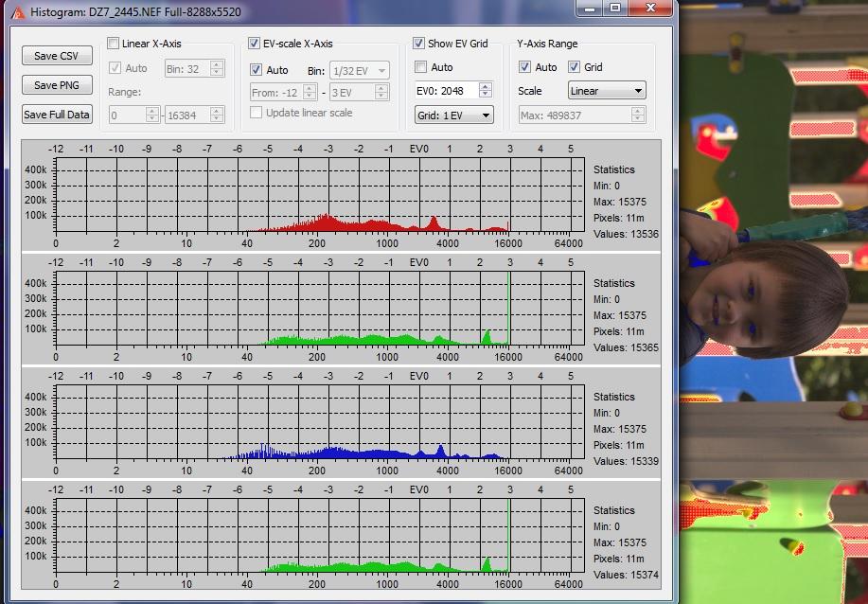Close the Histogram window
The height and width of the screenshot is (604, 868).
[650, 9]
